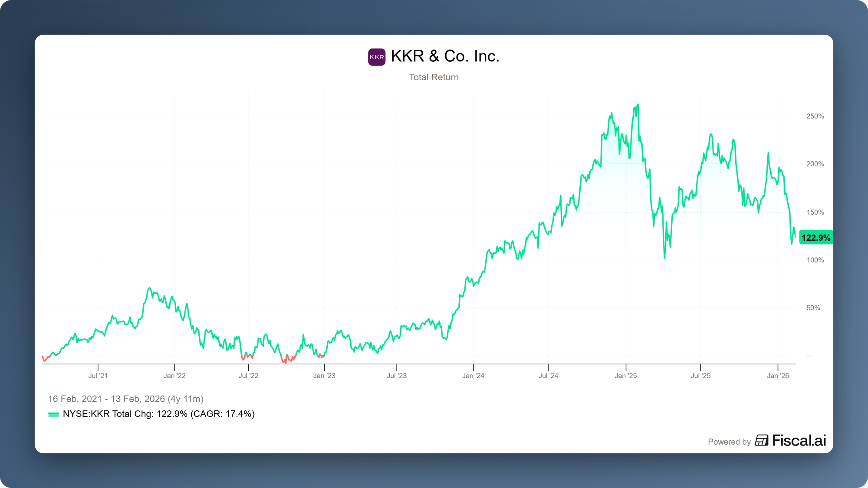Image resolution: width=868 pixels, height=488 pixels.
Task: Click the Powered by Fiscal.ai link
Action: click(767, 441)
